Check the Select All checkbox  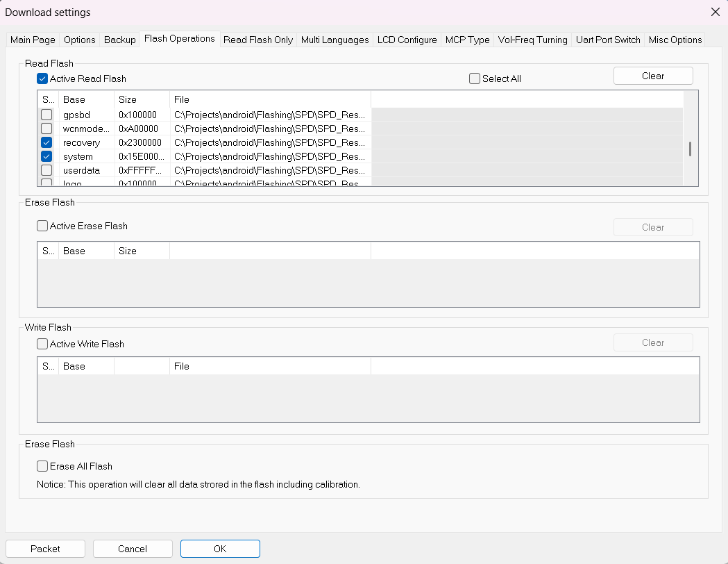point(475,78)
